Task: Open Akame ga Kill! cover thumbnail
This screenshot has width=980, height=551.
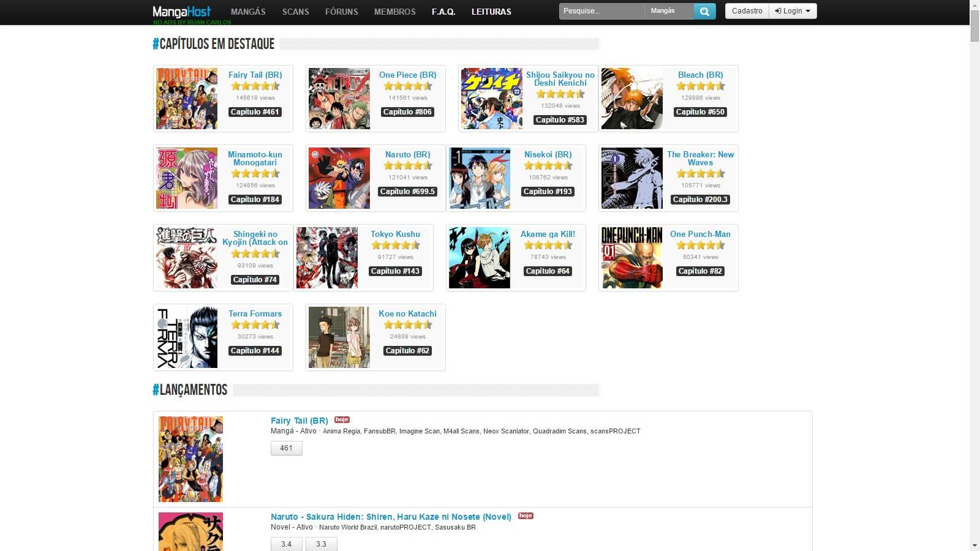Action: pyautogui.click(x=480, y=258)
